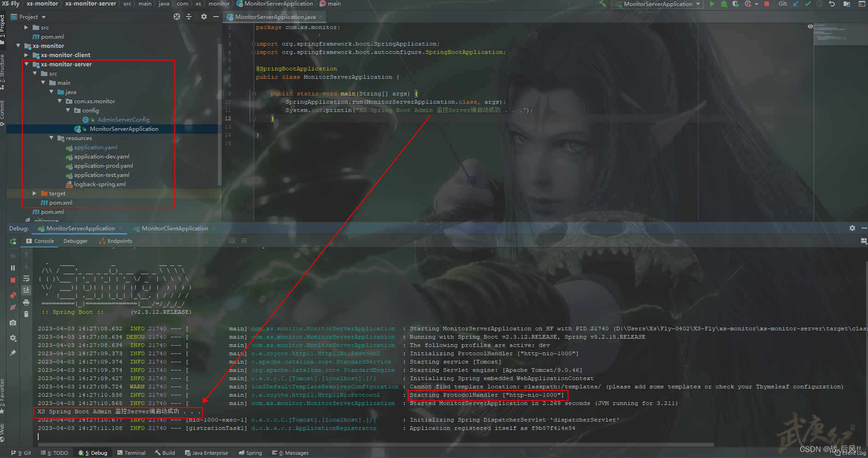Viewport: 868px width, 458px height.
Task: Click the camera thread dump icon
Action: (13, 323)
